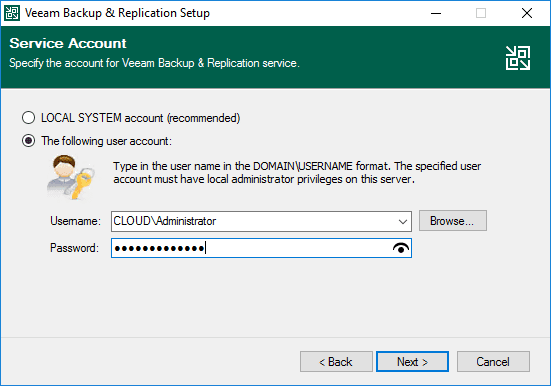Click the 'Password:' label
The image size is (551, 386).
click(x=74, y=248)
